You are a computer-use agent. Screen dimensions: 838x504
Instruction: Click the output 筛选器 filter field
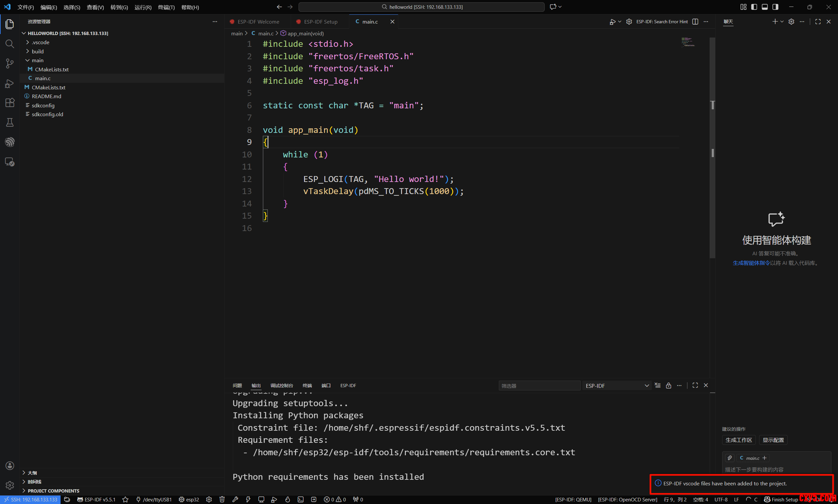[539, 386]
